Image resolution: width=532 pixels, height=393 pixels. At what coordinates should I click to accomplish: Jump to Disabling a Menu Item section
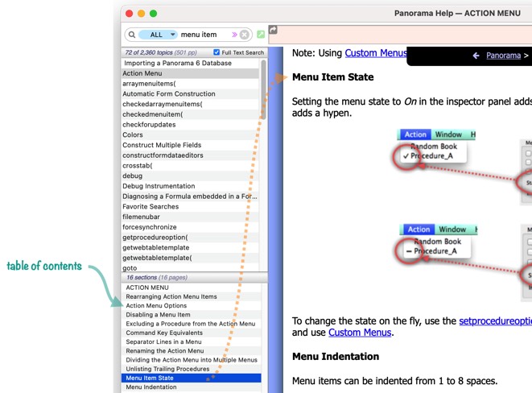[x=192, y=315]
